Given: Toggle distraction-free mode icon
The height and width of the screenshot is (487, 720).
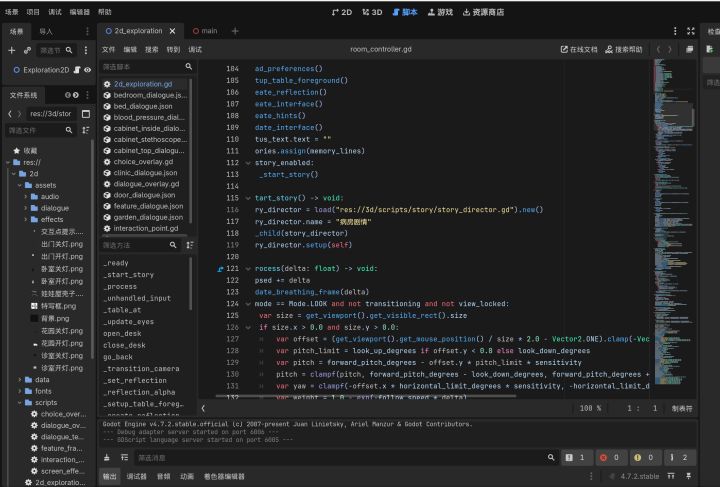Looking at the screenshot, I should pyautogui.click(x=691, y=31).
